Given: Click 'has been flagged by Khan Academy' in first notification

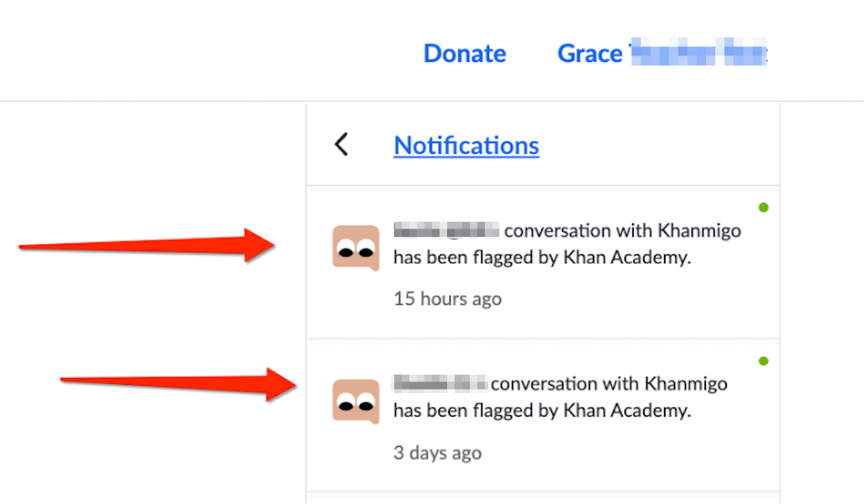Looking at the screenshot, I should (x=542, y=257).
